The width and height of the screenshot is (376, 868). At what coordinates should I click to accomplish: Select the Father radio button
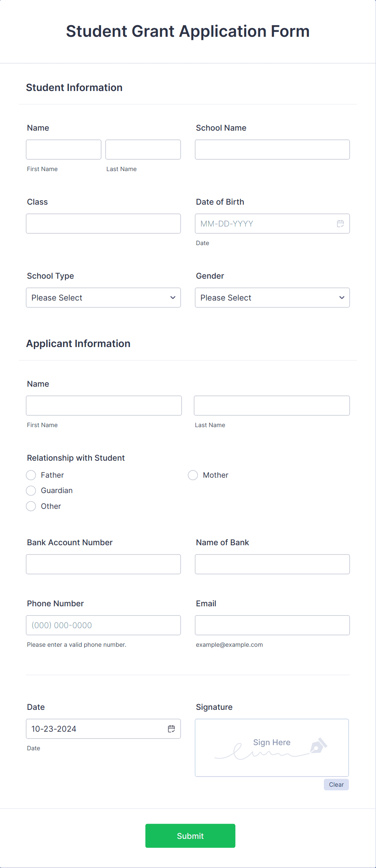tap(31, 475)
